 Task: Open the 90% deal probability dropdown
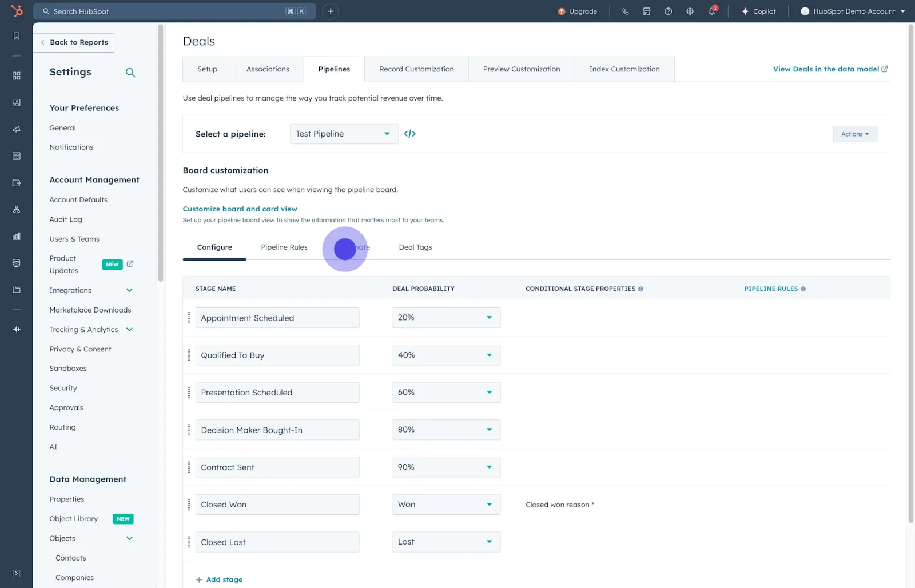[446, 467]
